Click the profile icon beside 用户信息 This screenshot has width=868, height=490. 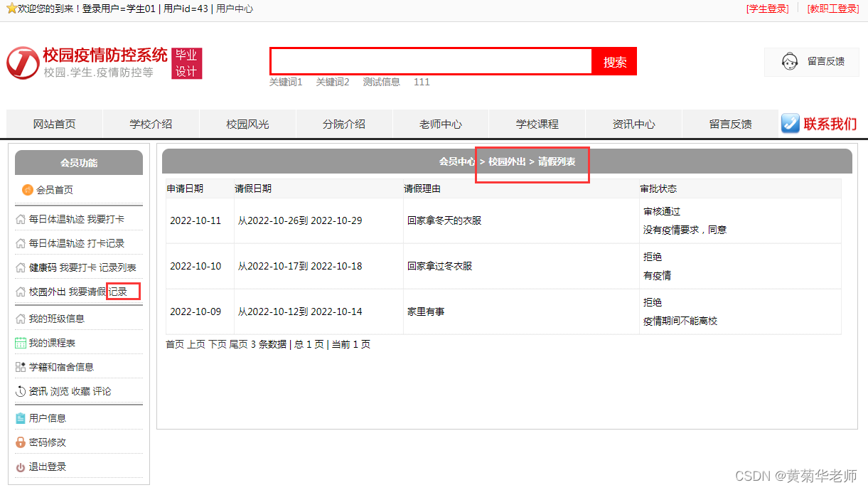pos(21,418)
